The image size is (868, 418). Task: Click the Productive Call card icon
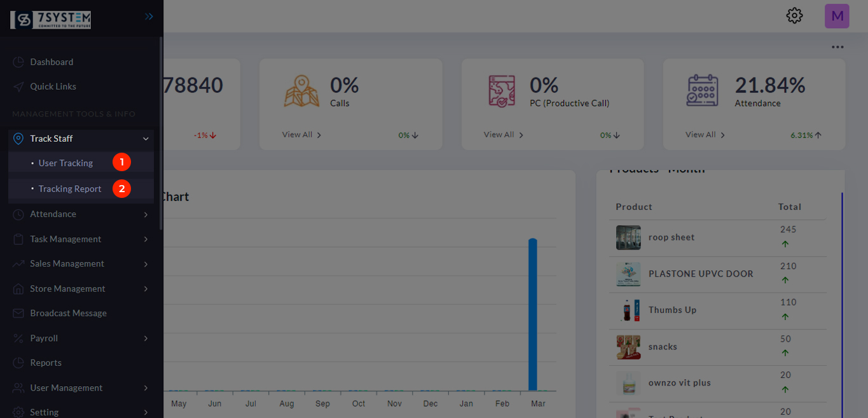click(x=502, y=91)
